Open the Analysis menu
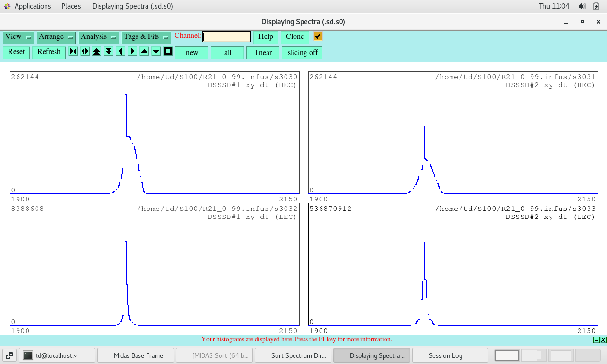607x364 pixels. tap(98, 37)
